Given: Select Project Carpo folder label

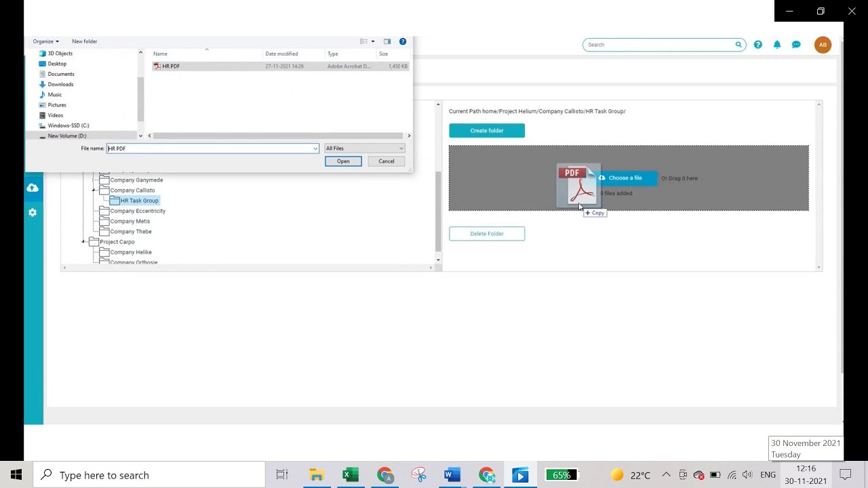Looking at the screenshot, I should [117, 242].
